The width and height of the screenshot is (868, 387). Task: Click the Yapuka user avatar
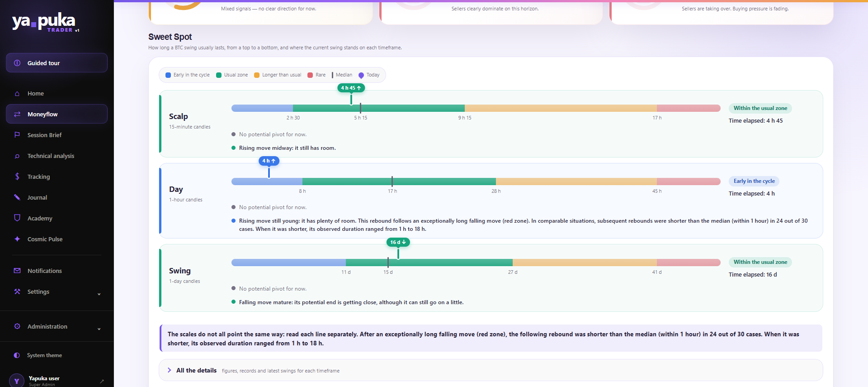[x=17, y=381]
